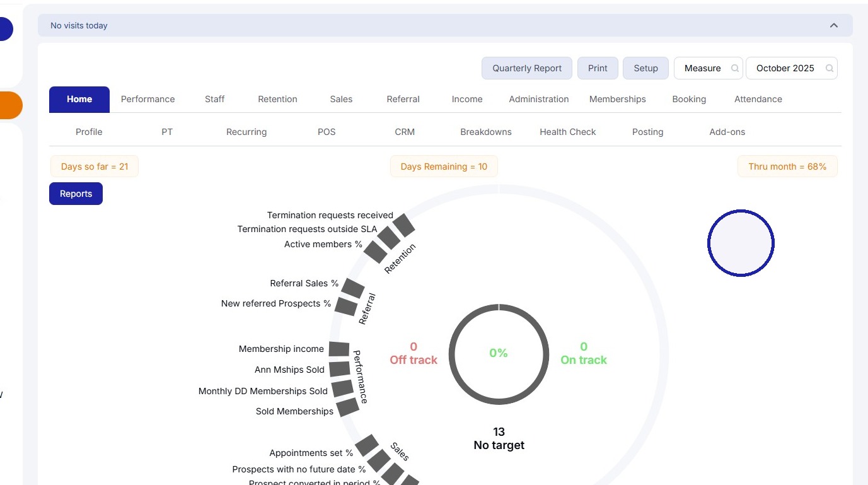Click the "Days so far = 21" badge

tap(95, 167)
